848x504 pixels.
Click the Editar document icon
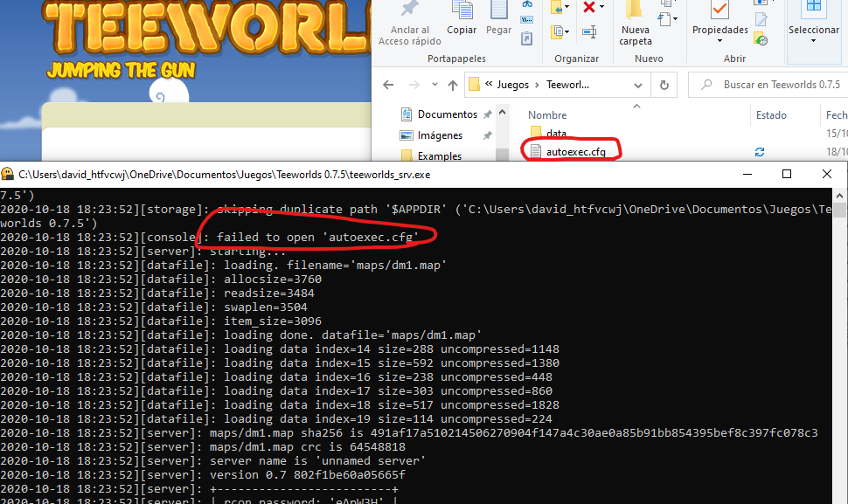761,19
